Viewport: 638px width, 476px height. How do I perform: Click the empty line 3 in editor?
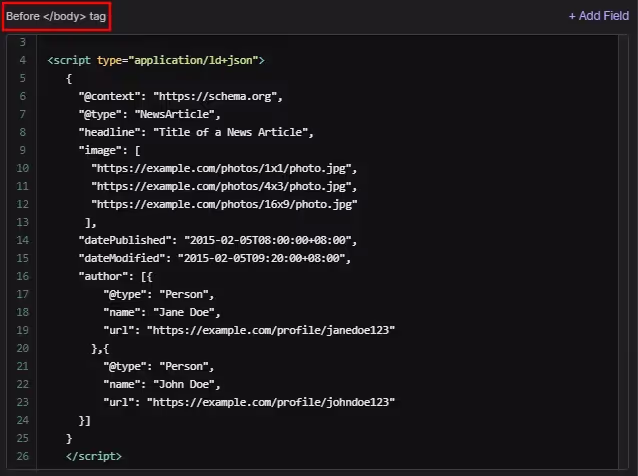pyautogui.click(x=328, y=42)
